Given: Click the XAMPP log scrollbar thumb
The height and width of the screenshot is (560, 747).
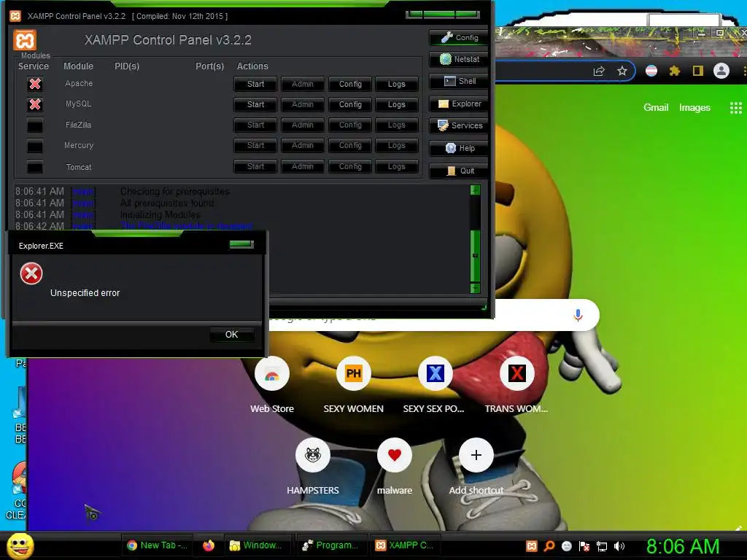Looking at the screenshot, I should [475, 256].
